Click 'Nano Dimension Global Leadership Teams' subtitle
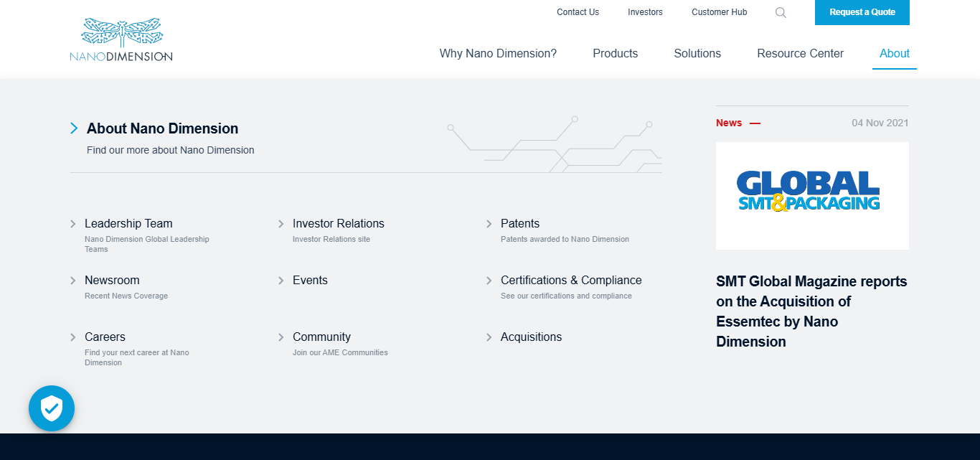Screen dimensions: 980x460 (147, 245)
